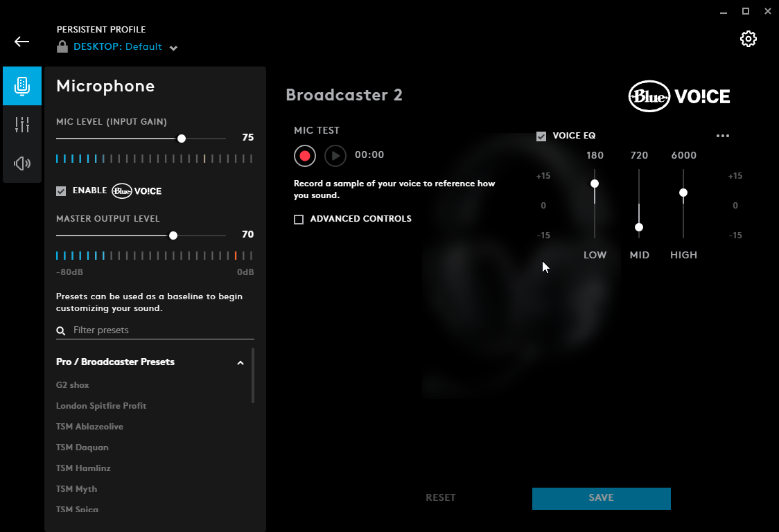The image size is (779, 532).
Task: Click the 6000 frequency label
Action: click(x=683, y=155)
